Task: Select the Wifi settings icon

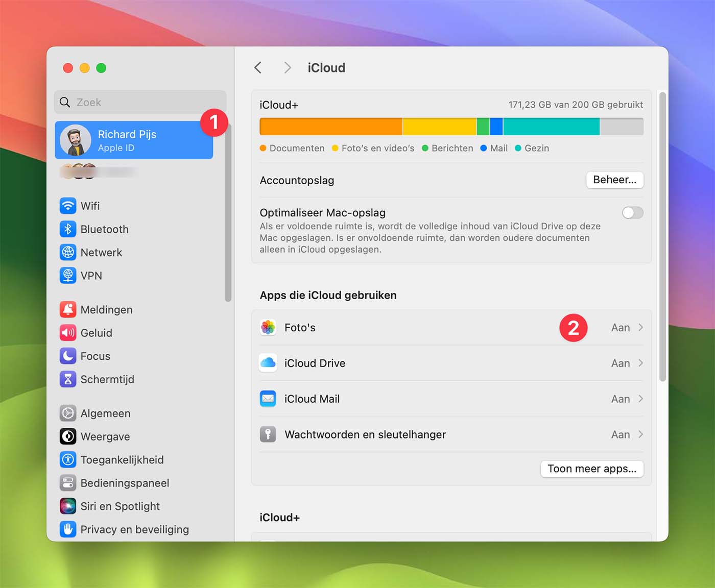Action: tap(68, 206)
